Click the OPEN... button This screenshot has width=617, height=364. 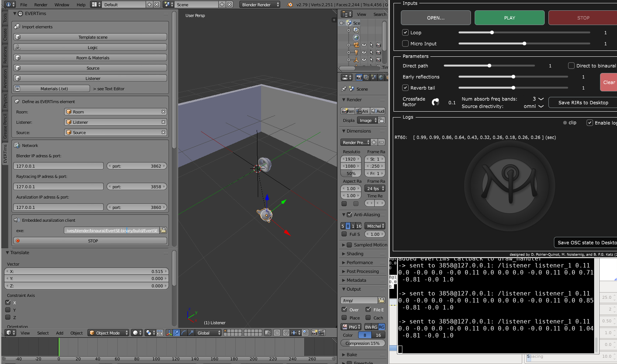point(436,18)
